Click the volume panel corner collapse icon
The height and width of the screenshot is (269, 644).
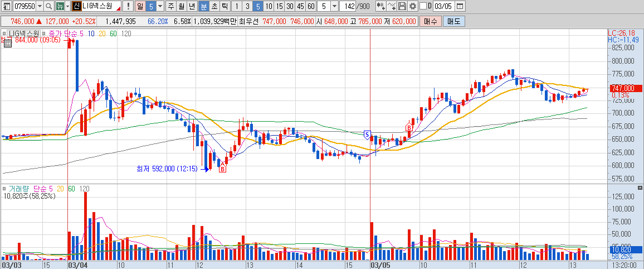tap(640, 188)
